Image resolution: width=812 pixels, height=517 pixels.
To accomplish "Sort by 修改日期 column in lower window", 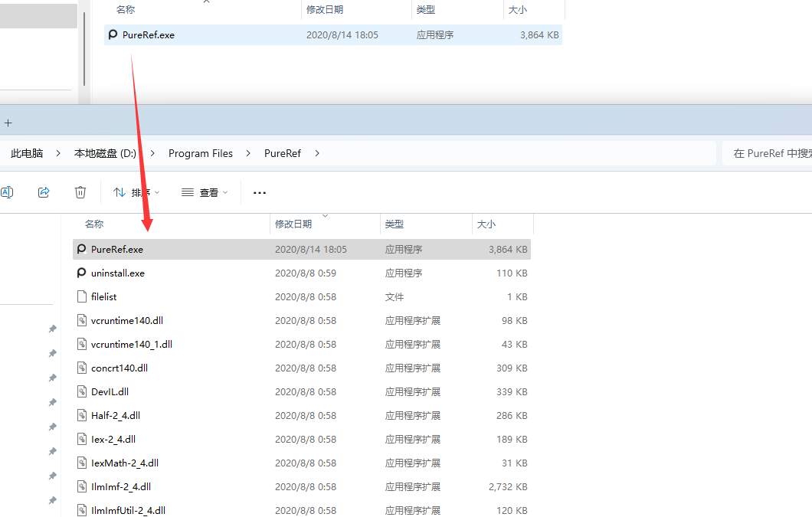I will point(293,224).
